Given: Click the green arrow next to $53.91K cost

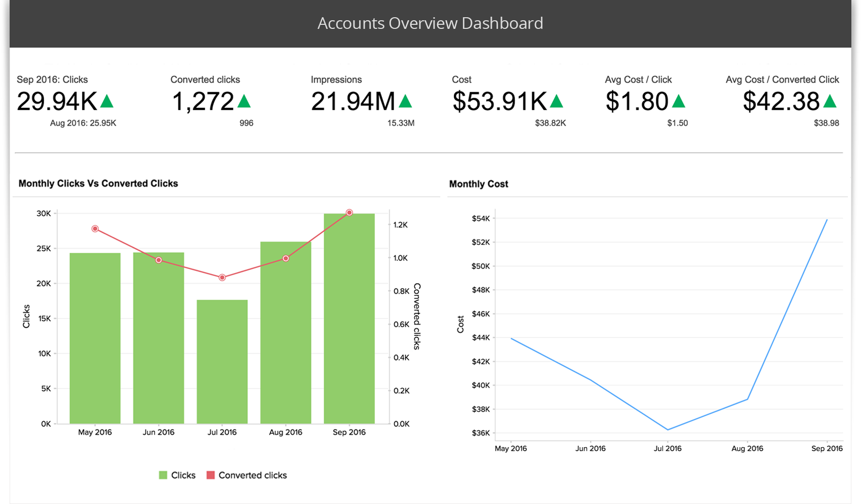Looking at the screenshot, I should [x=557, y=102].
